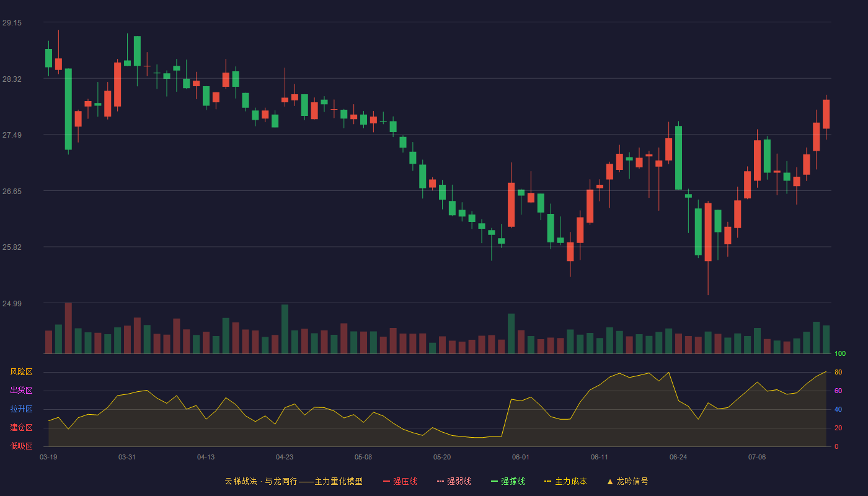
Task: Toggle the 强压线 legend item
Action: click(x=400, y=481)
